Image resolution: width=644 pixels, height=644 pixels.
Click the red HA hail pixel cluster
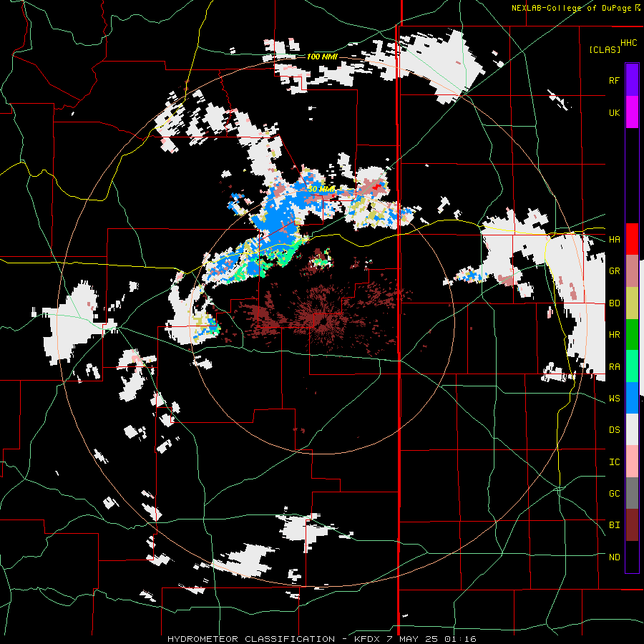tap(377, 187)
